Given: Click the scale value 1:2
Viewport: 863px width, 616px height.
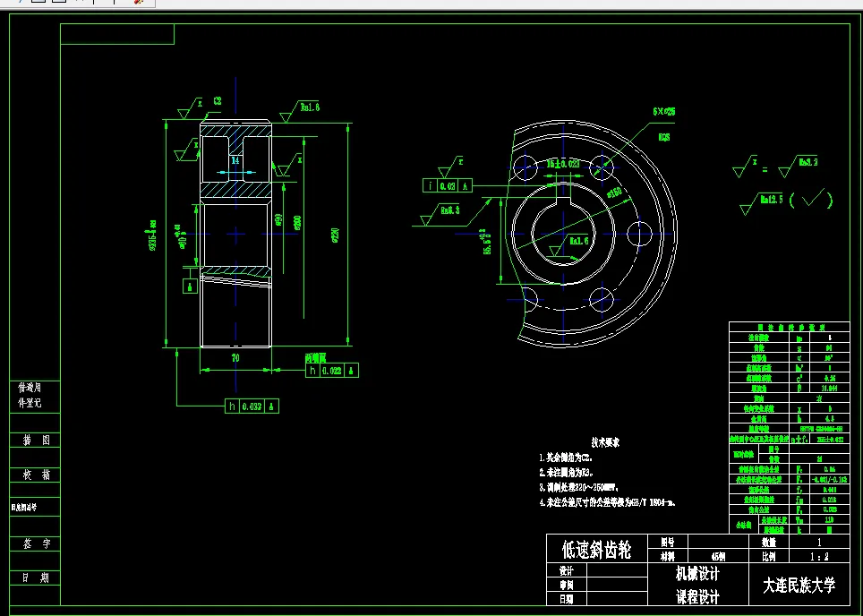Looking at the screenshot, I should 819,557.
